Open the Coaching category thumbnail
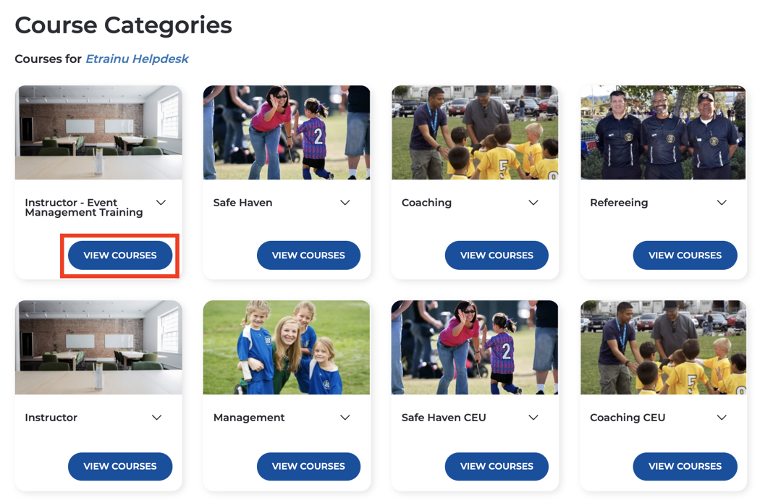760x504 pixels. (475, 132)
